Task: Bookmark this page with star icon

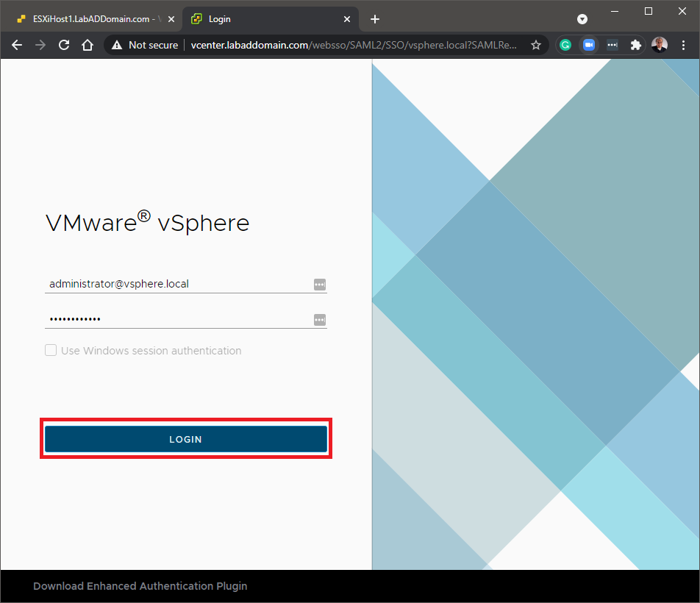Action: 536,45
